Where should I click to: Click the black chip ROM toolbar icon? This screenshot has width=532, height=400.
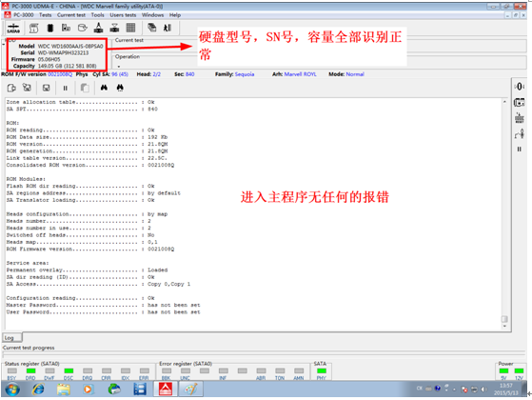50,28
